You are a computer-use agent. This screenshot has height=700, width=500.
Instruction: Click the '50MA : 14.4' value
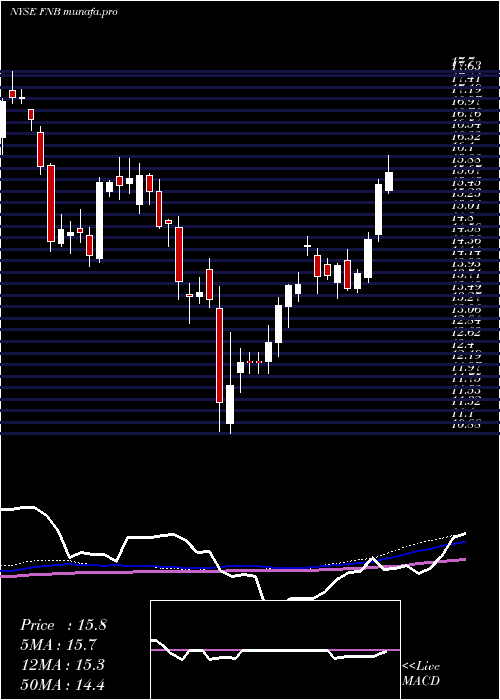click(62, 684)
